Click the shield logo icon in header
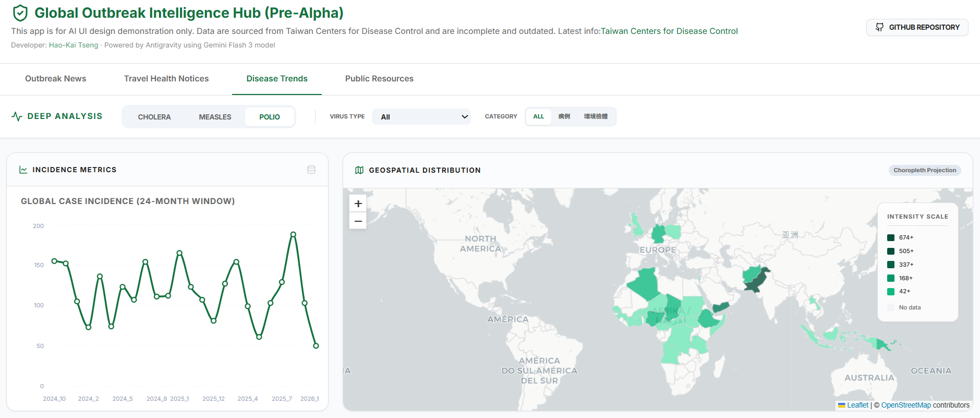The width and height of the screenshot is (980, 418). click(x=20, y=13)
